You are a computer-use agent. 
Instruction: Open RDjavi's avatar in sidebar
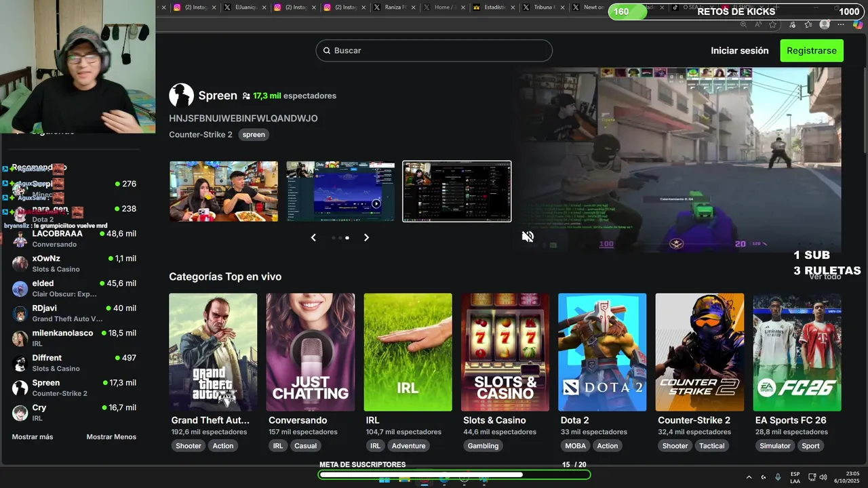coord(20,313)
